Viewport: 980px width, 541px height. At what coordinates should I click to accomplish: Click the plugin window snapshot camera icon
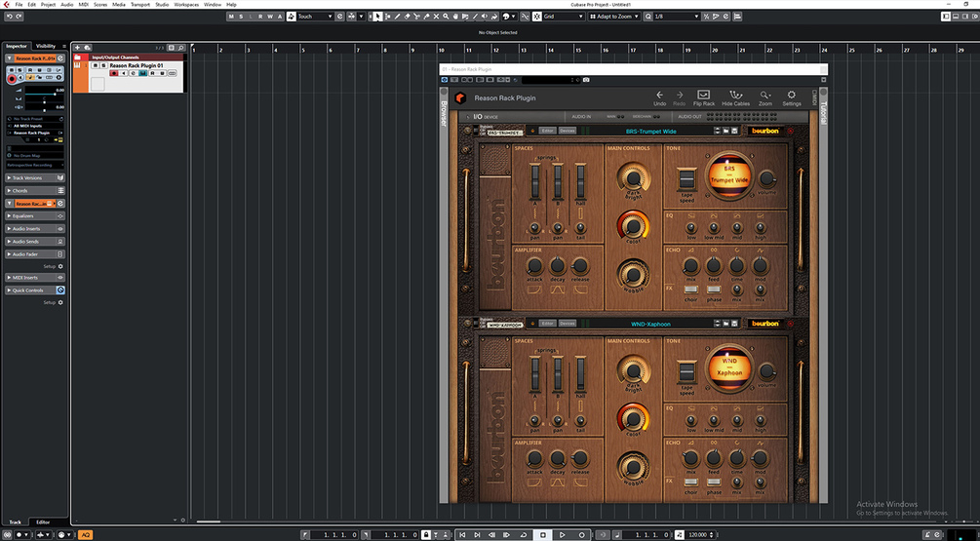pyautogui.click(x=586, y=80)
